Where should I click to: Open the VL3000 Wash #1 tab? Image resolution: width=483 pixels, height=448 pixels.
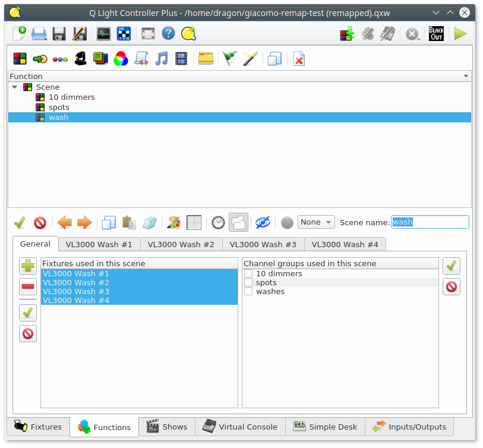[x=99, y=245]
